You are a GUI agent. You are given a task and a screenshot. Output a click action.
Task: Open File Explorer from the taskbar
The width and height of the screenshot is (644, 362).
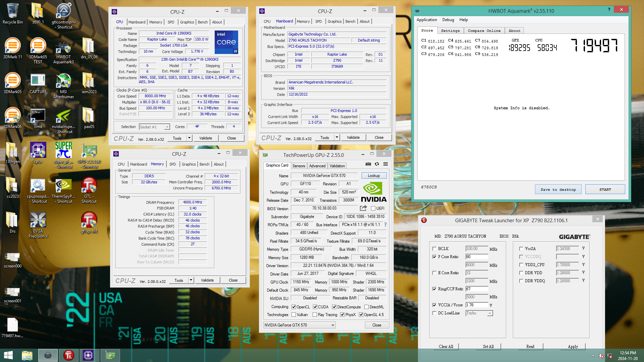click(x=27, y=355)
